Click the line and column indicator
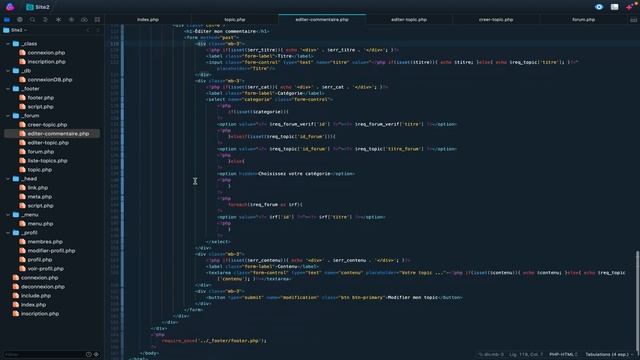This screenshot has width=640, height=360. (526, 354)
